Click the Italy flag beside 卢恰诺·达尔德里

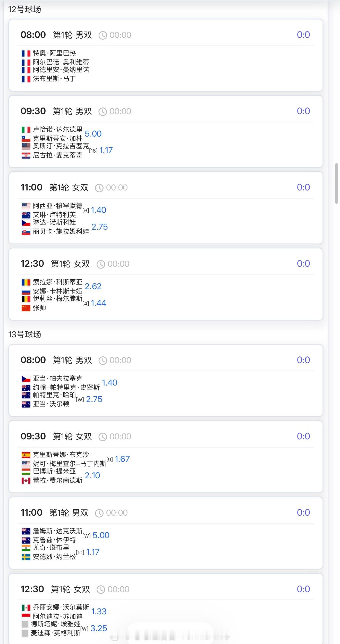26,130
